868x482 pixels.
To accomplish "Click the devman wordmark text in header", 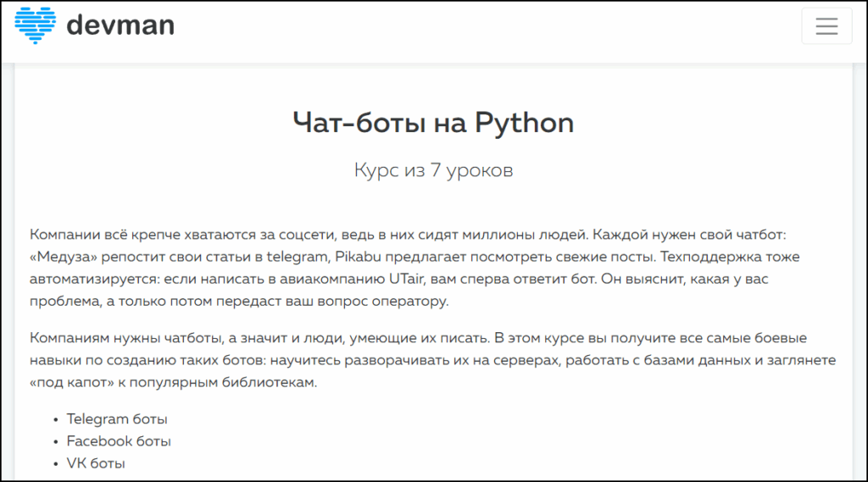I will coord(120,26).
